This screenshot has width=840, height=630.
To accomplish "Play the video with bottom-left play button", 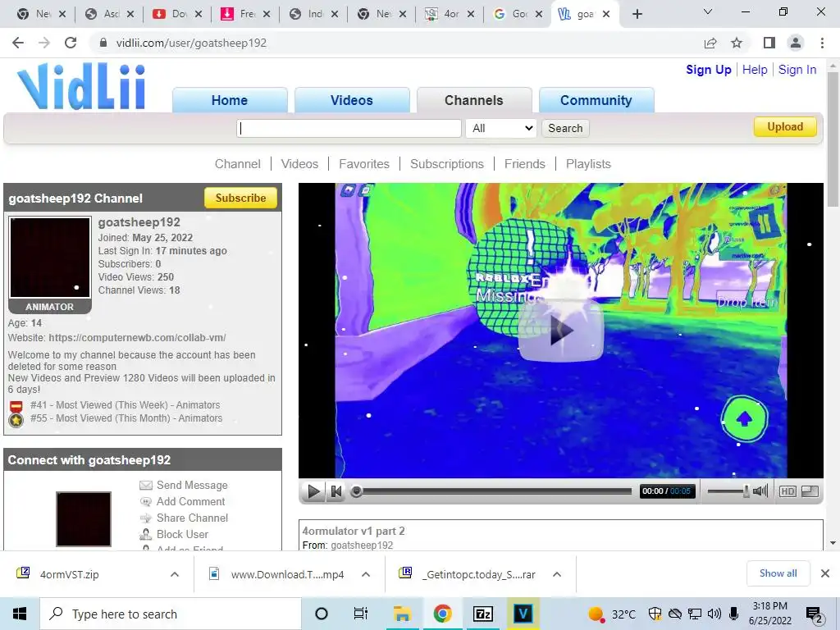I will (x=313, y=491).
